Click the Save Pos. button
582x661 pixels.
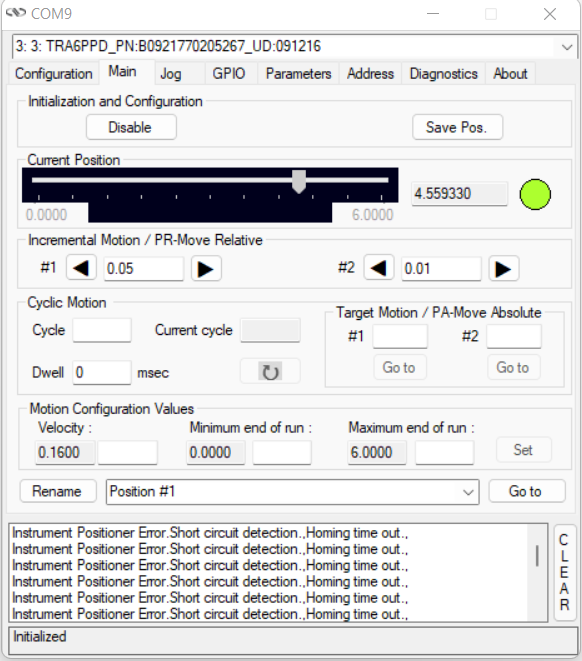click(x=457, y=127)
